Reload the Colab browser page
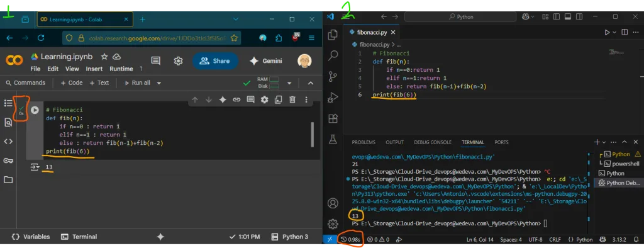The height and width of the screenshot is (248, 644). [x=41, y=38]
